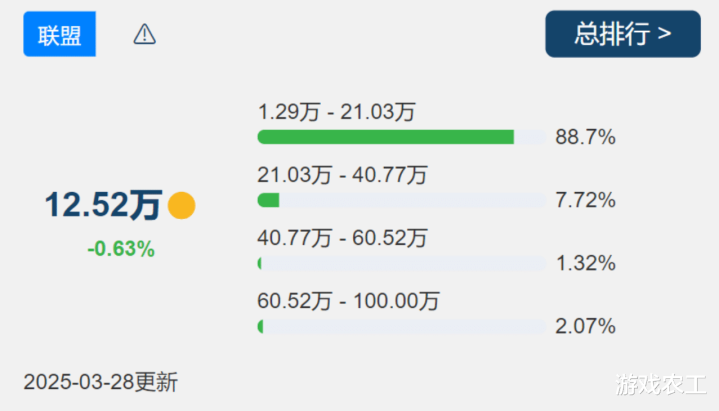This screenshot has height=411, width=719.
Task: Click the 12.52万 price value
Action: 103,205
